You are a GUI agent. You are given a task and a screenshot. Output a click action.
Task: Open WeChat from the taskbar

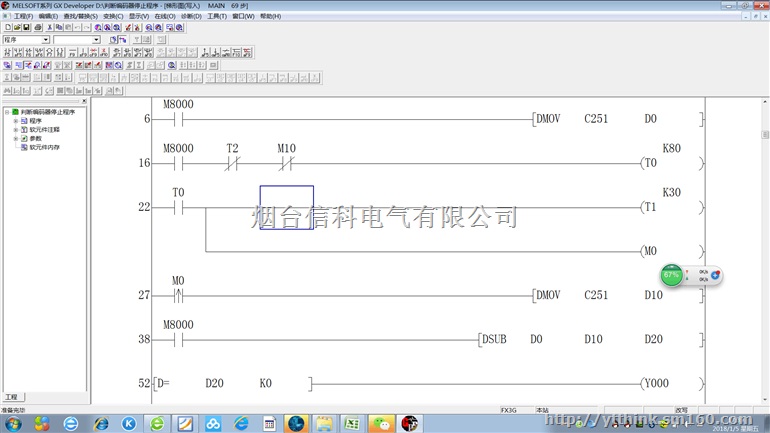[381, 423]
